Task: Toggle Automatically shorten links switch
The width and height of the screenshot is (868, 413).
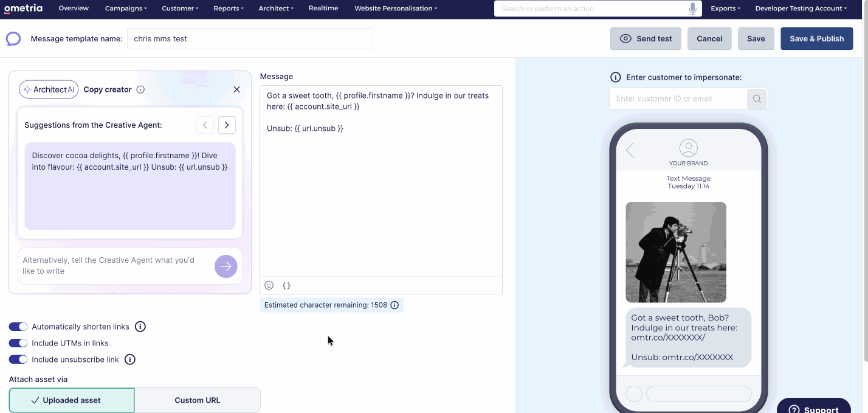Action: (x=18, y=327)
